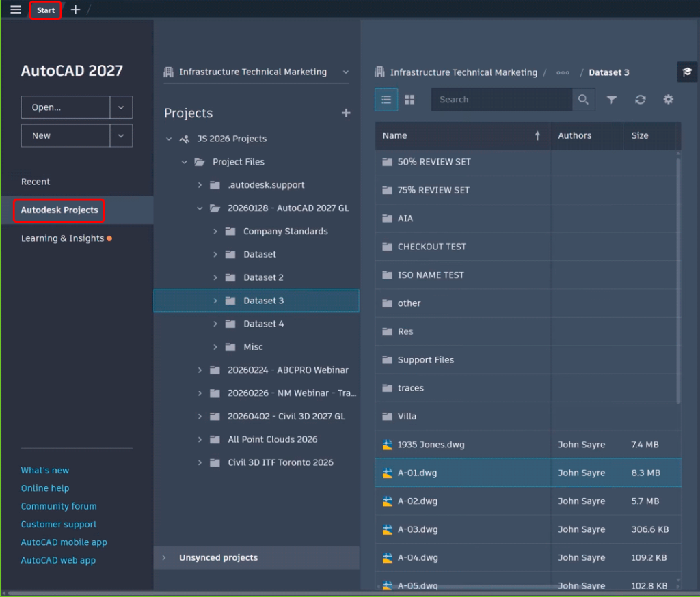Screen dimensions: 700x597
Task: Select Autodesk Projects in the sidebar
Action: point(59,211)
